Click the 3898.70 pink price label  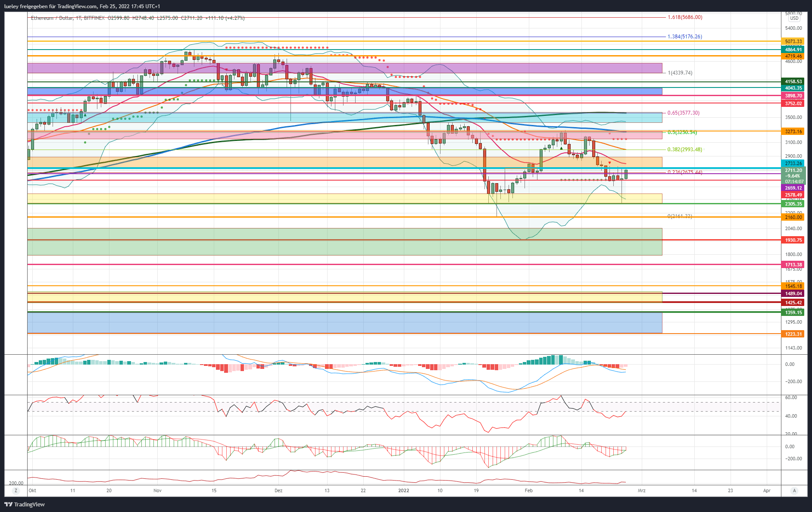[793, 96]
